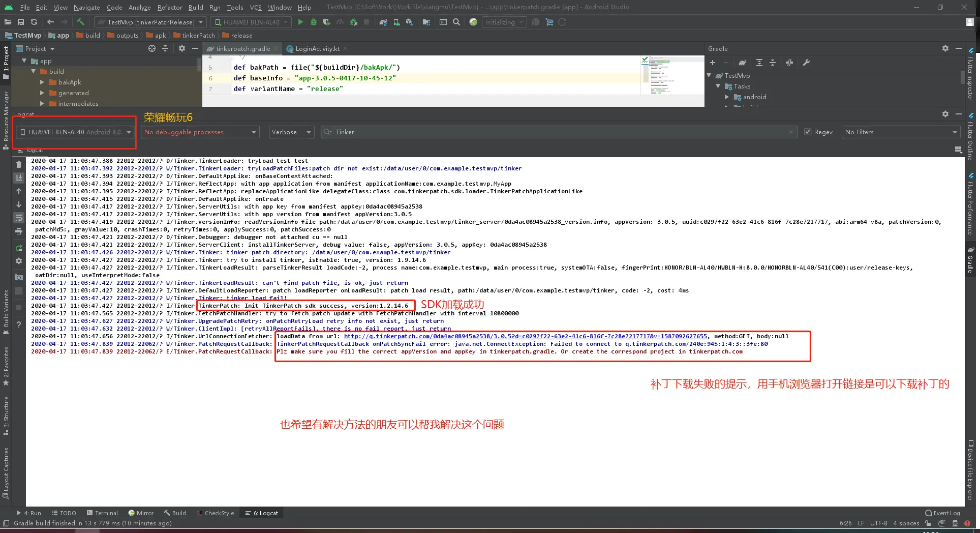980x533 pixels.
Task: Click the logcat Restart icon
Action: coord(19,248)
